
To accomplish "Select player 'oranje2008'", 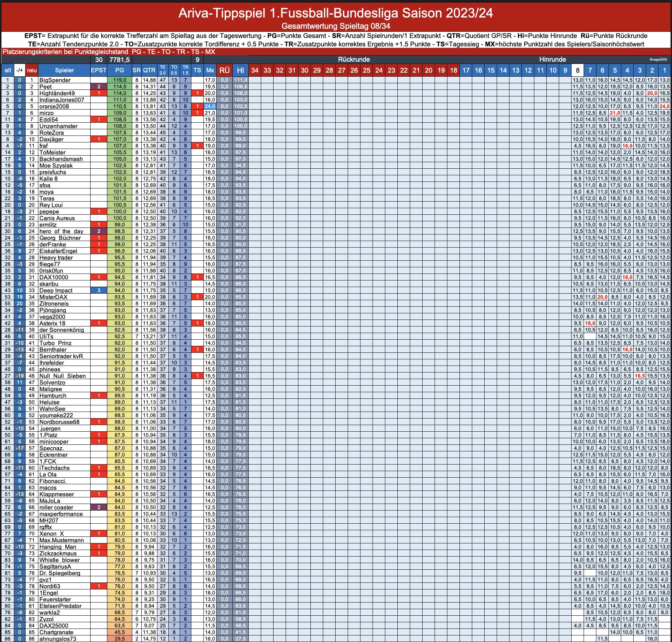I will coord(54,106).
